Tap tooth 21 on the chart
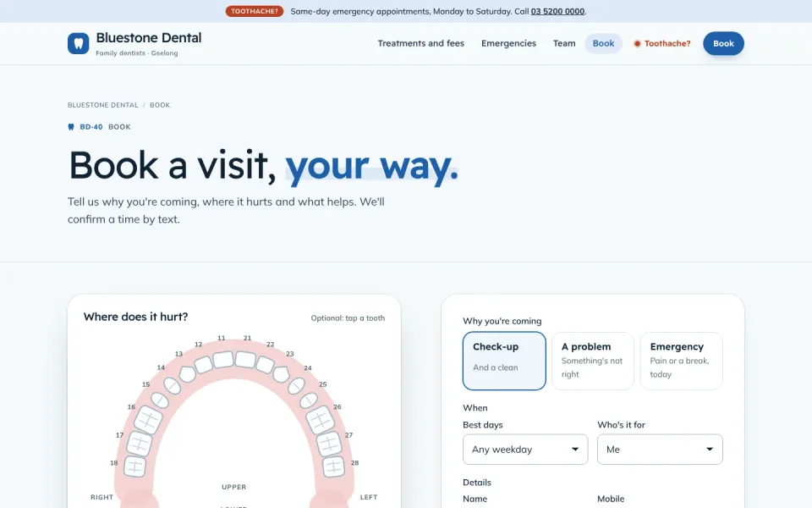Screen dimensions: 812x508 [245, 359]
